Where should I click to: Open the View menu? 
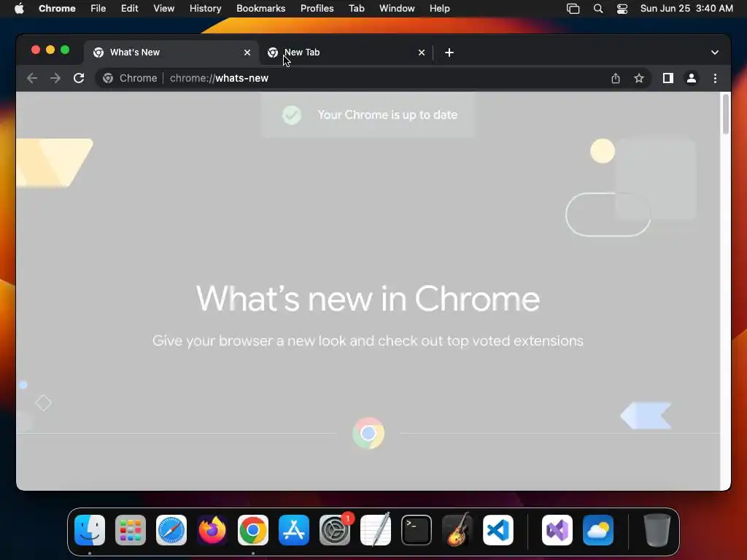(x=163, y=9)
